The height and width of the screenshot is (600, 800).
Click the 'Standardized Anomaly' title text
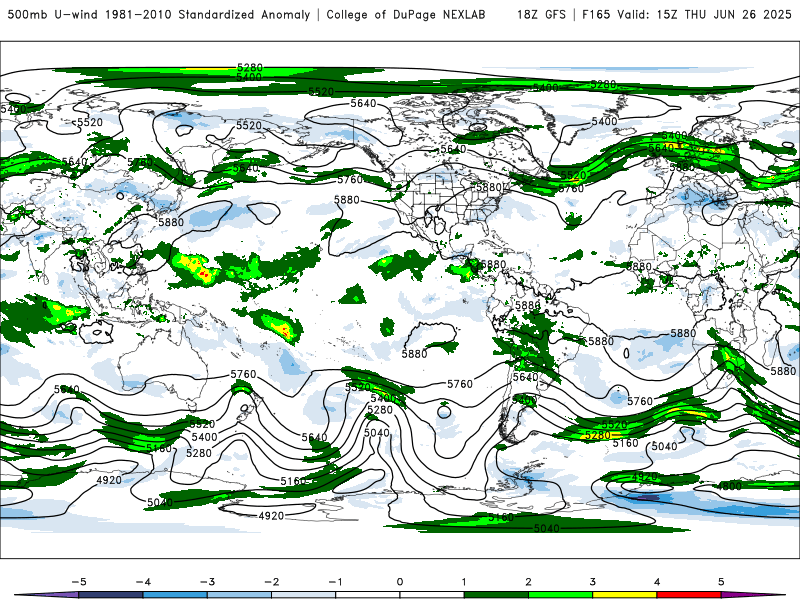click(x=244, y=14)
